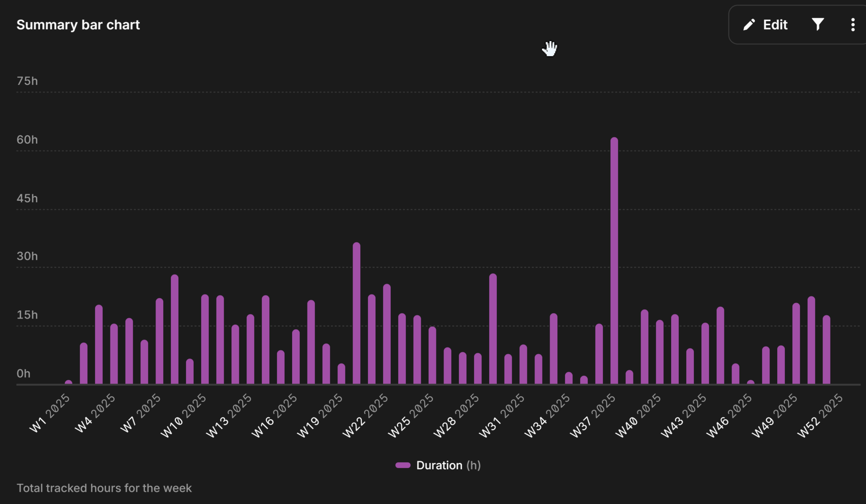Click the 15h y-axis label
This screenshot has height=504, width=866.
click(27, 315)
